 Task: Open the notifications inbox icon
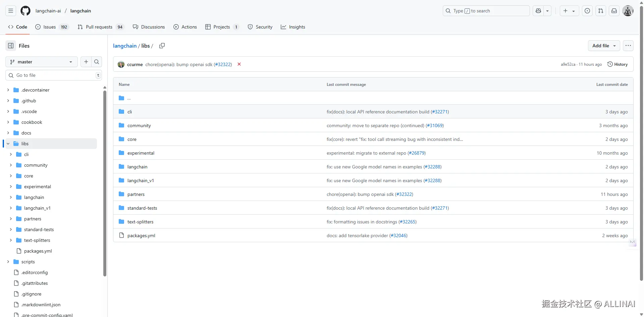[614, 11]
